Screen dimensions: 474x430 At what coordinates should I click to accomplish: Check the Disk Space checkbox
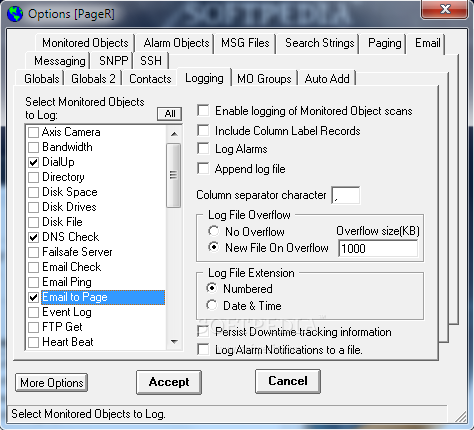point(33,192)
